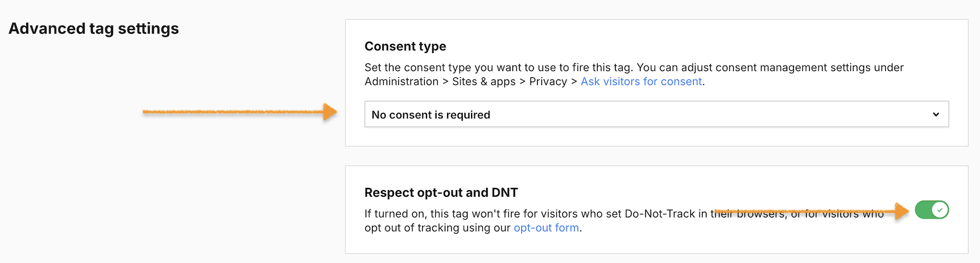This screenshot has height=263, width=980.
Task: Disable the Respect opt-out and DNT toggle
Action: pyautogui.click(x=932, y=210)
